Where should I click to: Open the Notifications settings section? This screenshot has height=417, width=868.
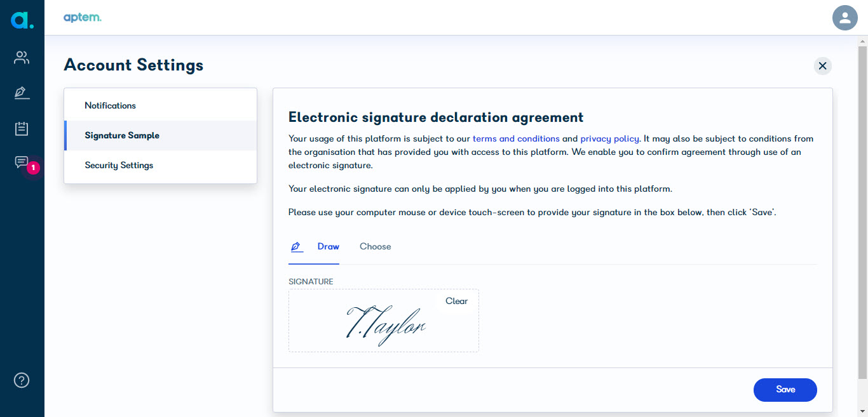[x=161, y=105]
